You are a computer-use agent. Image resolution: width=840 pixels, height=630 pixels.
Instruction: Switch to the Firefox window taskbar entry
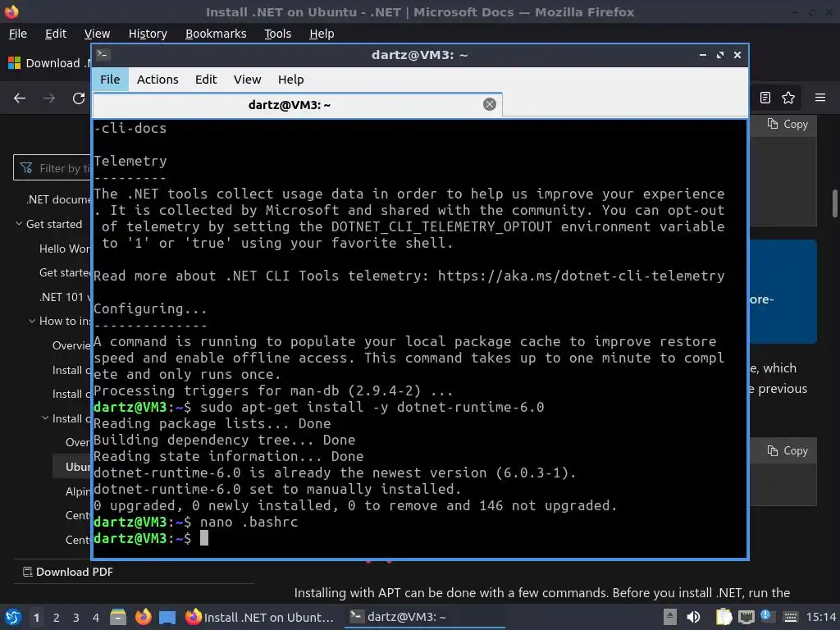pos(260,617)
